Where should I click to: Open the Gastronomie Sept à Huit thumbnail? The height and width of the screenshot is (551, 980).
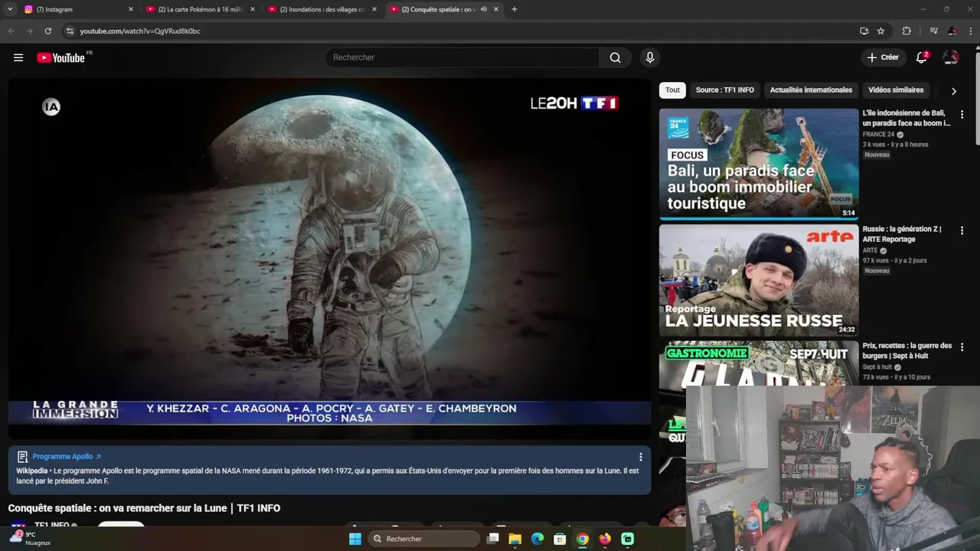click(x=759, y=363)
